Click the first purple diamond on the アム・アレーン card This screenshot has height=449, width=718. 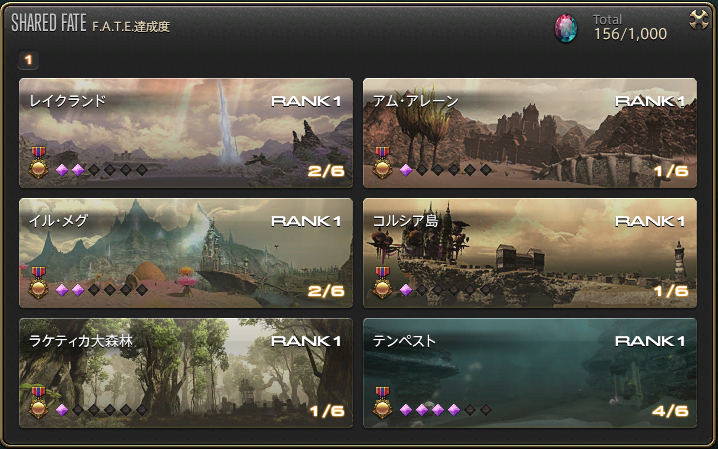coord(406,170)
